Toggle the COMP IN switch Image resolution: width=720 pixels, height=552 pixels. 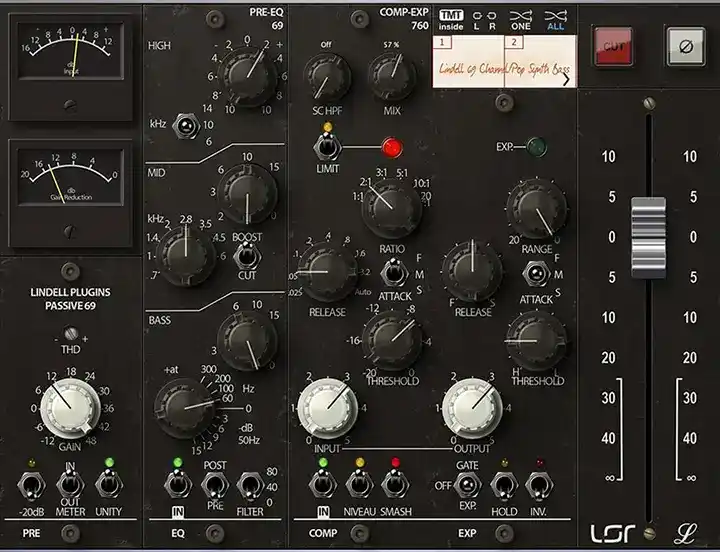click(323, 484)
